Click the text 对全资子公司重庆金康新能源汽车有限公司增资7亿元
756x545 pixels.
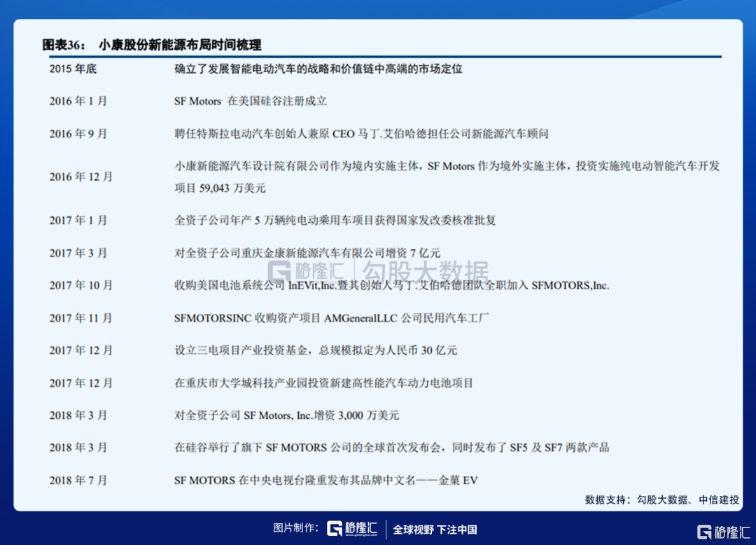point(307,253)
